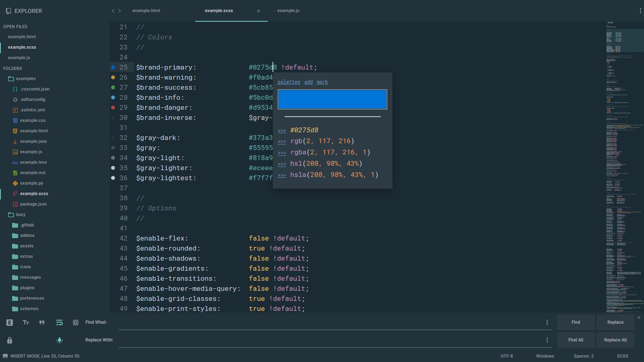Screen dimensions: 644x362
Task: Click the orange color marker beside line 26
Action: [113, 77]
